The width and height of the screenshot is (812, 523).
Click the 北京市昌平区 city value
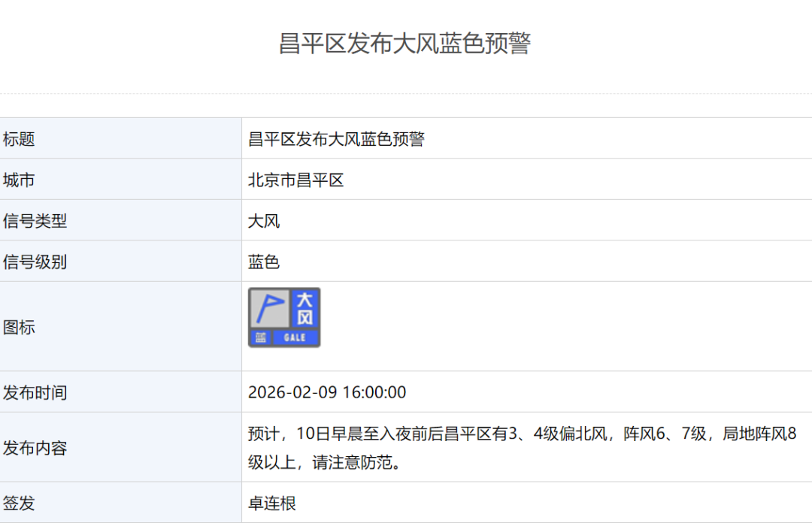(x=295, y=180)
